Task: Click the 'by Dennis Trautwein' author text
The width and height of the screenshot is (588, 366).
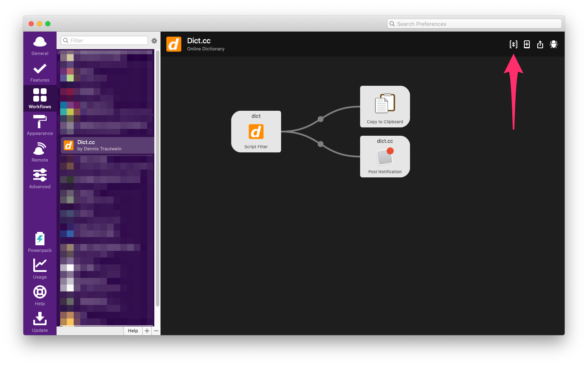Action: coord(99,149)
